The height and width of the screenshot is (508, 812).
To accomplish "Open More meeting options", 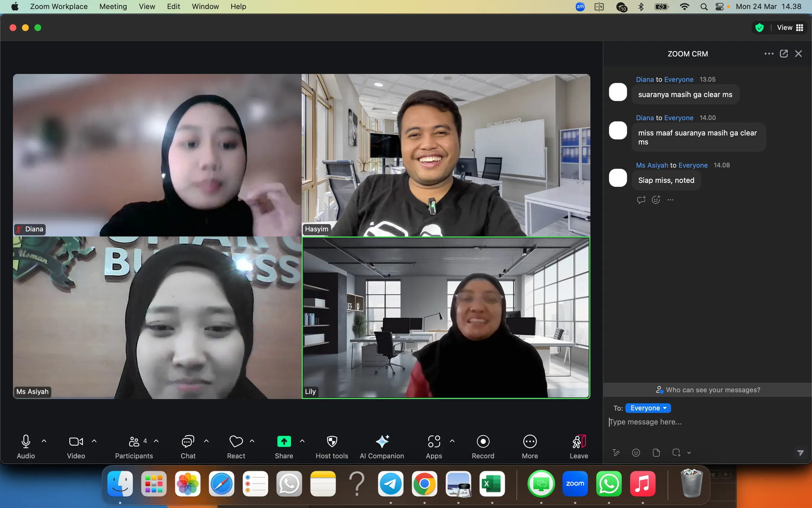I will click(x=529, y=446).
